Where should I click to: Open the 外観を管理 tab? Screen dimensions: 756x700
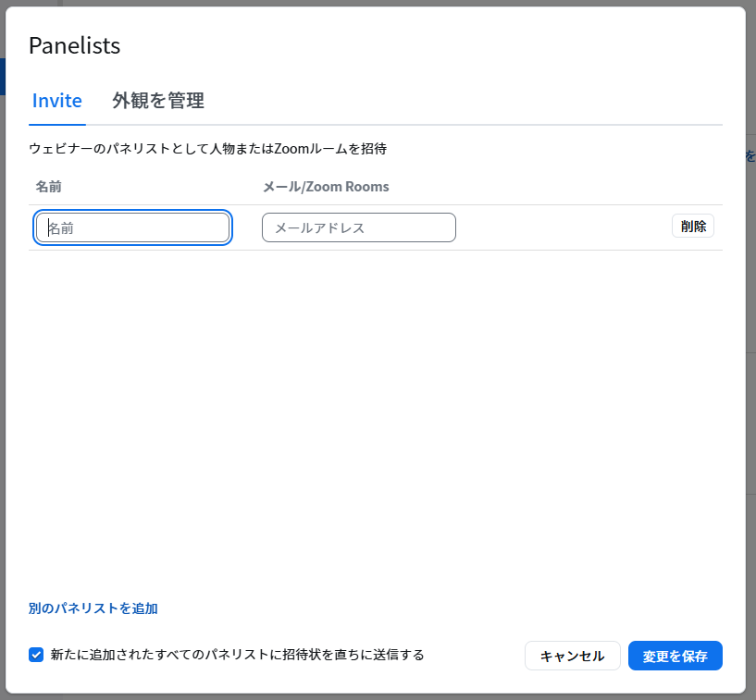158,101
